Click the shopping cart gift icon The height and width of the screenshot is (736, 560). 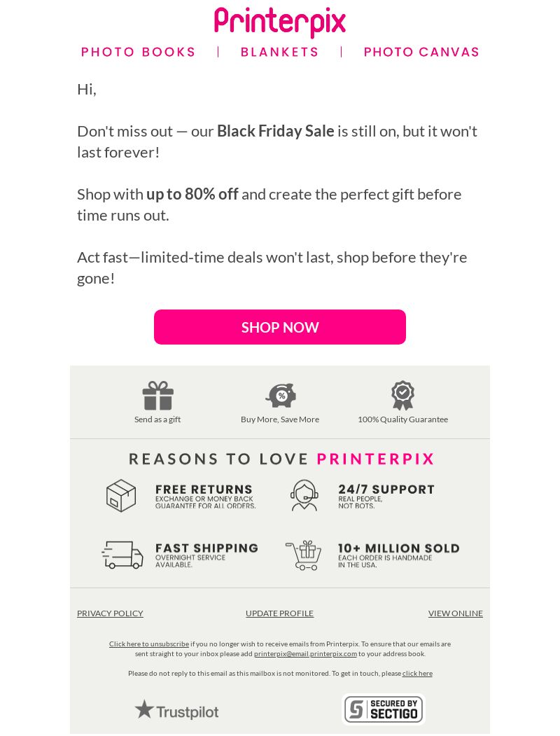304,555
